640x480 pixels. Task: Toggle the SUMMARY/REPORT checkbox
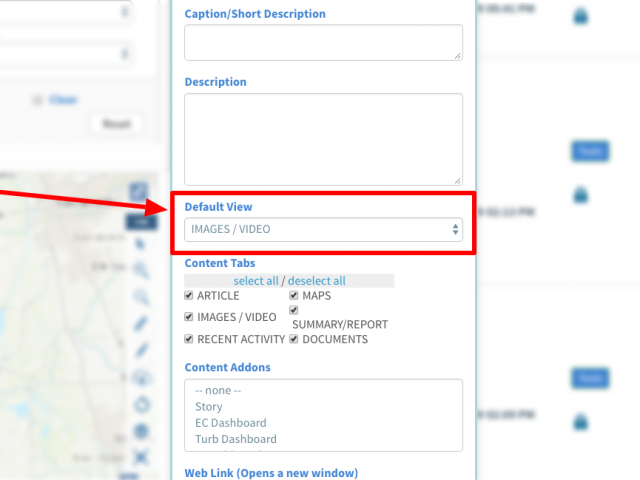[x=294, y=310]
